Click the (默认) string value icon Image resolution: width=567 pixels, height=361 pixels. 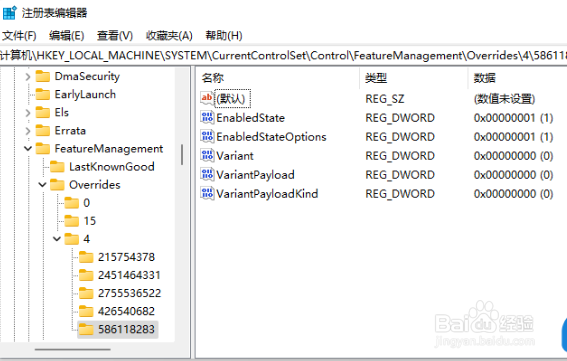click(207, 98)
